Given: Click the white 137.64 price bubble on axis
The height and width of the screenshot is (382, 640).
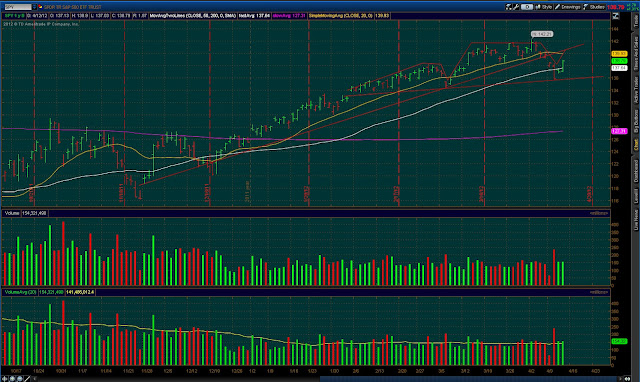Looking at the screenshot, I should click(619, 68).
